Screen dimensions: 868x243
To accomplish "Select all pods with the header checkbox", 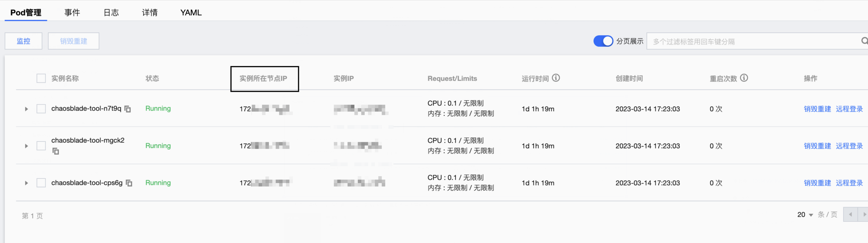I will click(x=41, y=78).
